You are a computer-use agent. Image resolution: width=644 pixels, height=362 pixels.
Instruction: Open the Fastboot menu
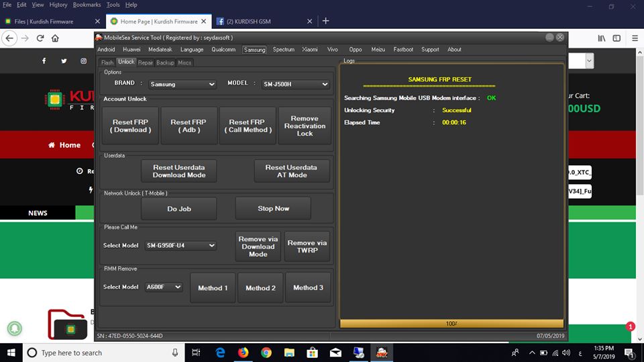pyautogui.click(x=403, y=50)
